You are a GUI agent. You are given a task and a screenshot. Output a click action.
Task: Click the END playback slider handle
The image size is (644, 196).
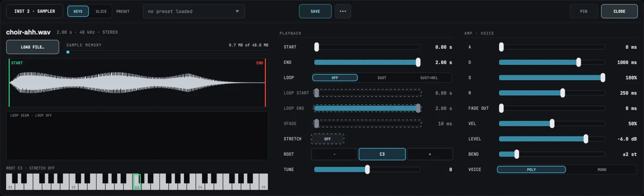click(418, 62)
